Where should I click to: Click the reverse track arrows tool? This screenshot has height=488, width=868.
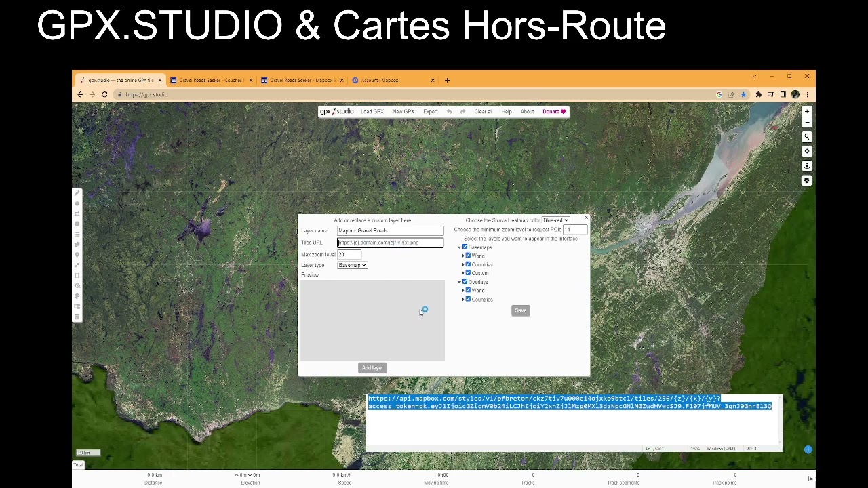coord(77,213)
